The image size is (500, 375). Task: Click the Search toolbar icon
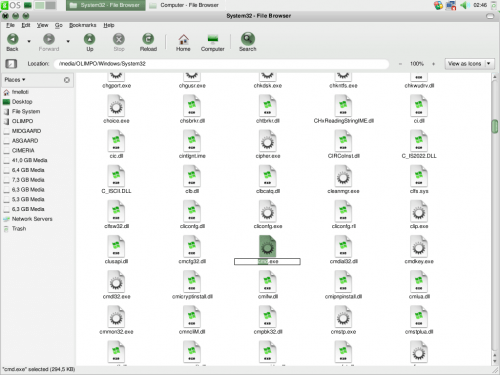coord(248,42)
